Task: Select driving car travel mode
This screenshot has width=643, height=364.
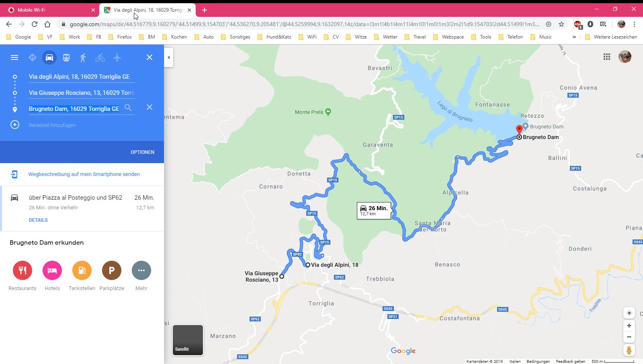Action: (x=49, y=57)
